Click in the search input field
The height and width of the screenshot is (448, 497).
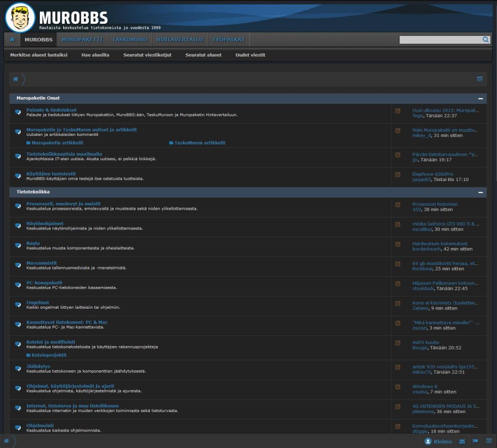coord(440,40)
